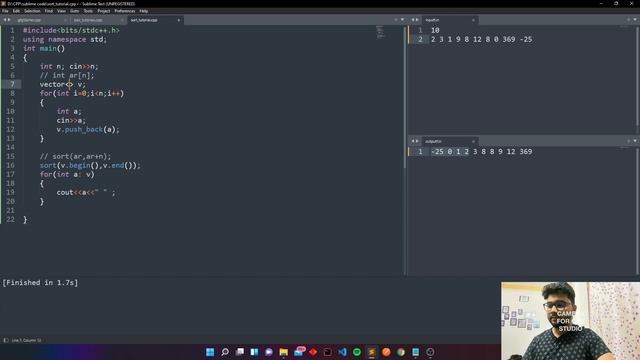Click 'vector<> v;' on line 7

tap(63, 84)
